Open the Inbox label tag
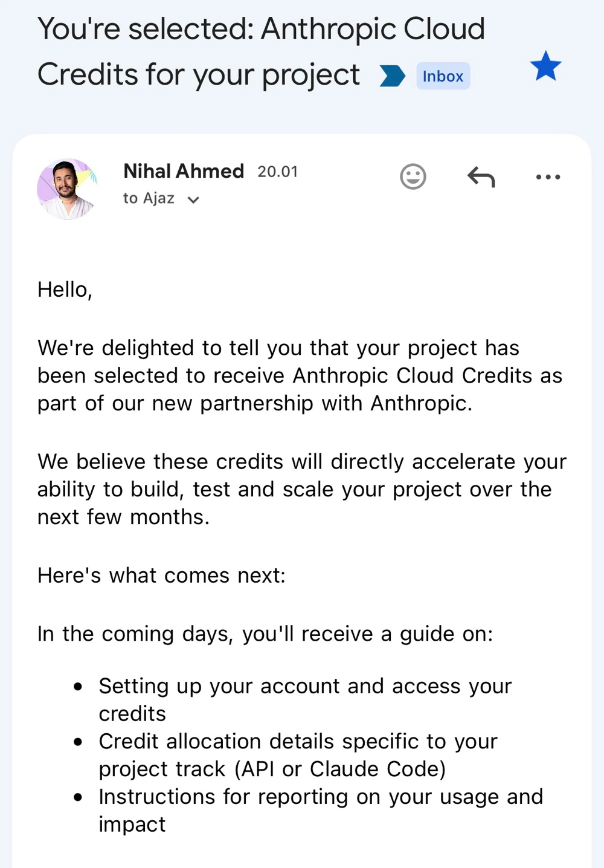 point(443,76)
